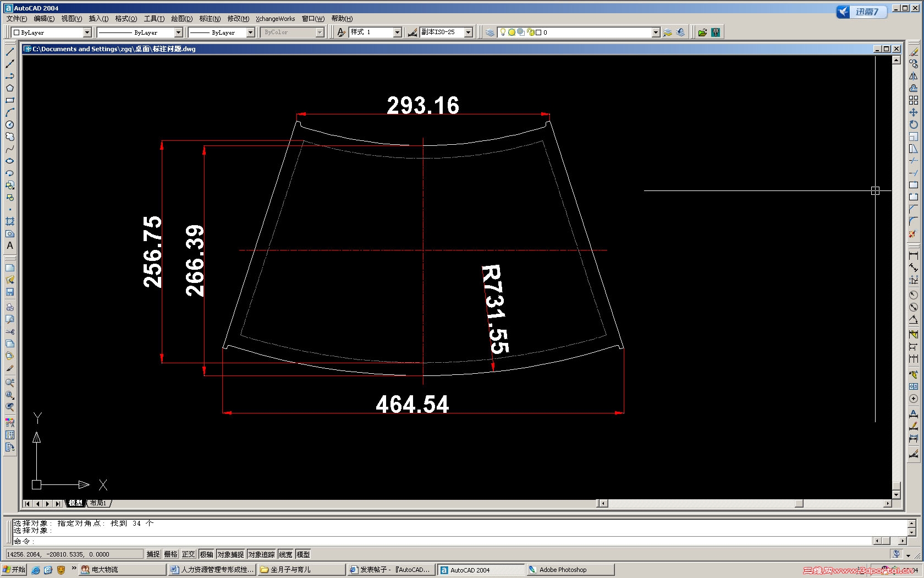Select the Multiline Text A tool
924x578 pixels.
click(10, 246)
